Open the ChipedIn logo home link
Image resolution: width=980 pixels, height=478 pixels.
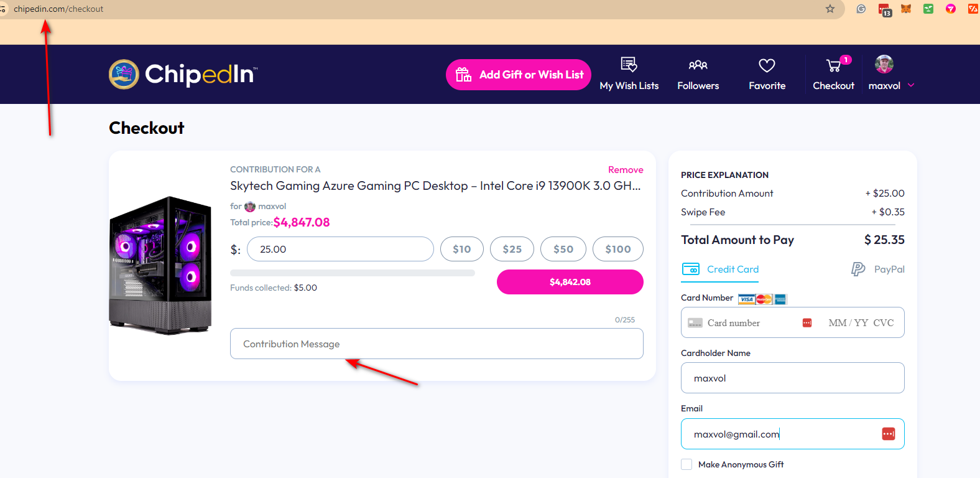click(183, 75)
